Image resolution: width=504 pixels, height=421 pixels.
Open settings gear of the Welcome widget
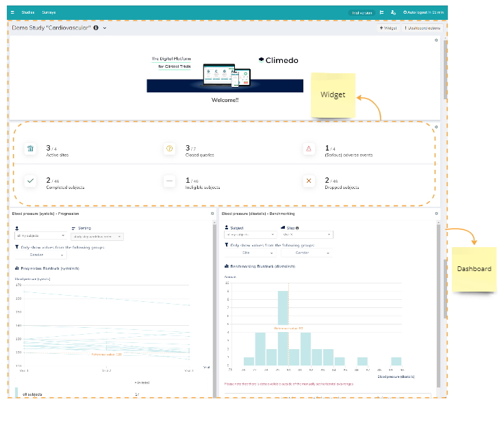[436, 40]
